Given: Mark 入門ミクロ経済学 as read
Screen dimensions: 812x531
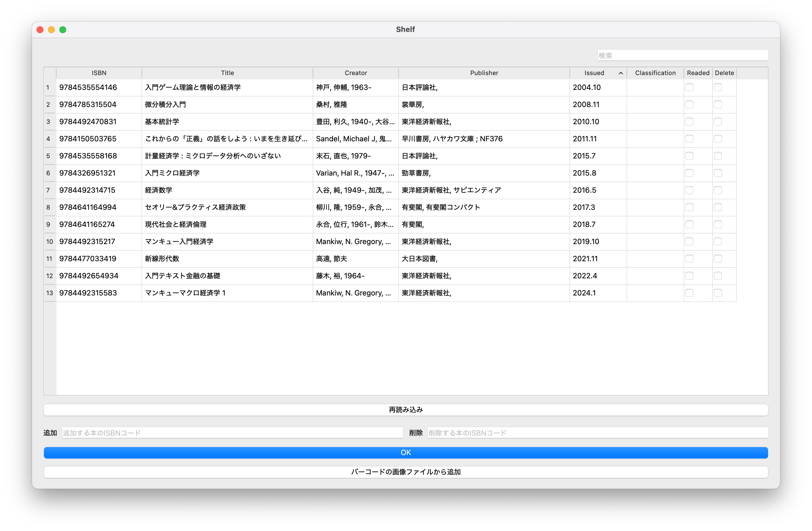Looking at the screenshot, I should [x=690, y=173].
